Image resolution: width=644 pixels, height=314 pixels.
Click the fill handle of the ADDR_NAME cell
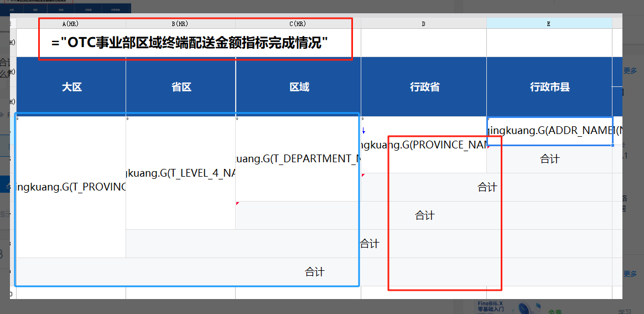point(613,145)
